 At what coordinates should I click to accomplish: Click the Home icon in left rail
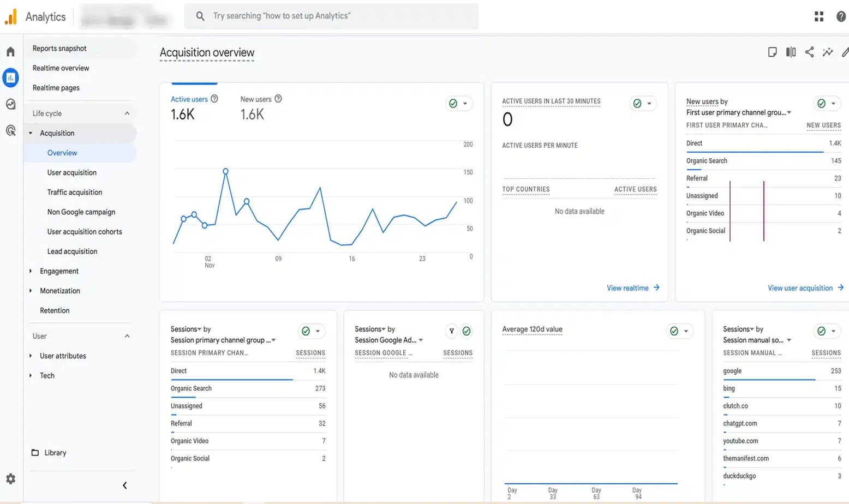click(x=10, y=52)
